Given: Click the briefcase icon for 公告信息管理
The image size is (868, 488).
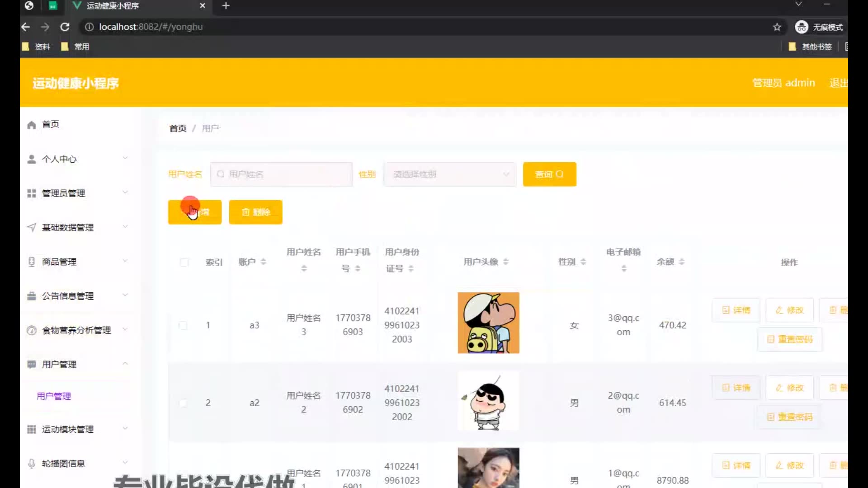Looking at the screenshot, I should (31, 296).
